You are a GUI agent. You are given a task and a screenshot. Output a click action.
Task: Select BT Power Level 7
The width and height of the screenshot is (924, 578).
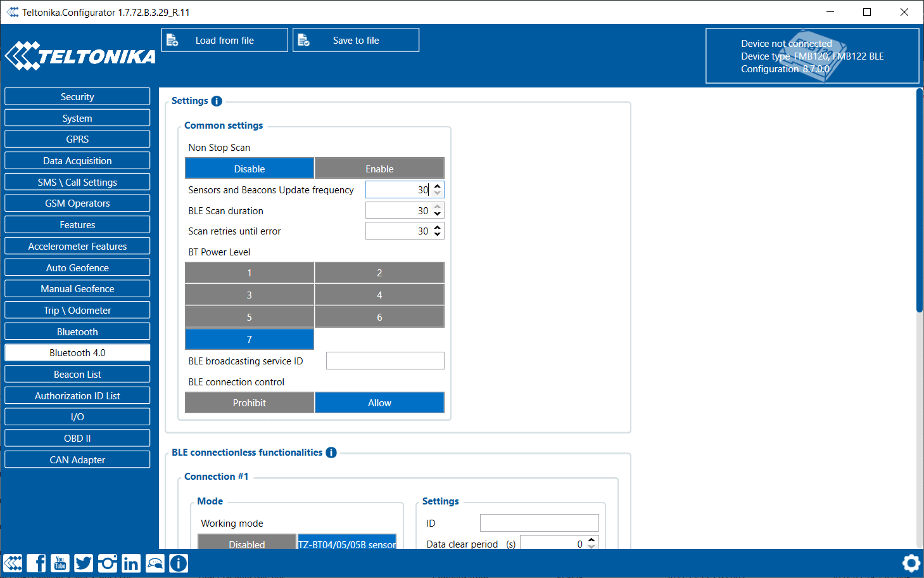pos(250,340)
